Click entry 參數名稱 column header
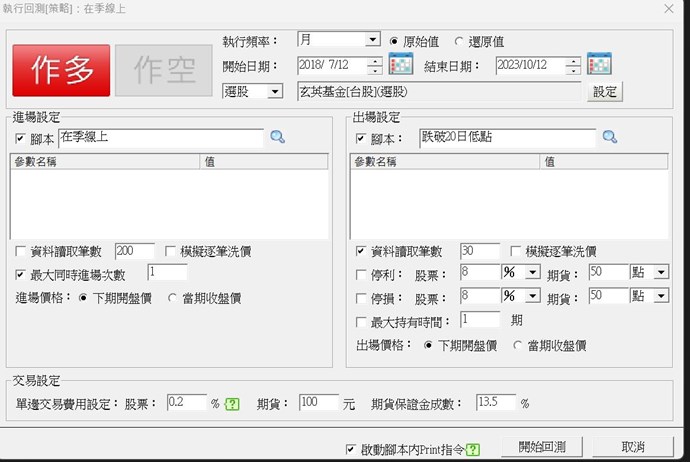This screenshot has width=690, height=462. [x=105, y=162]
